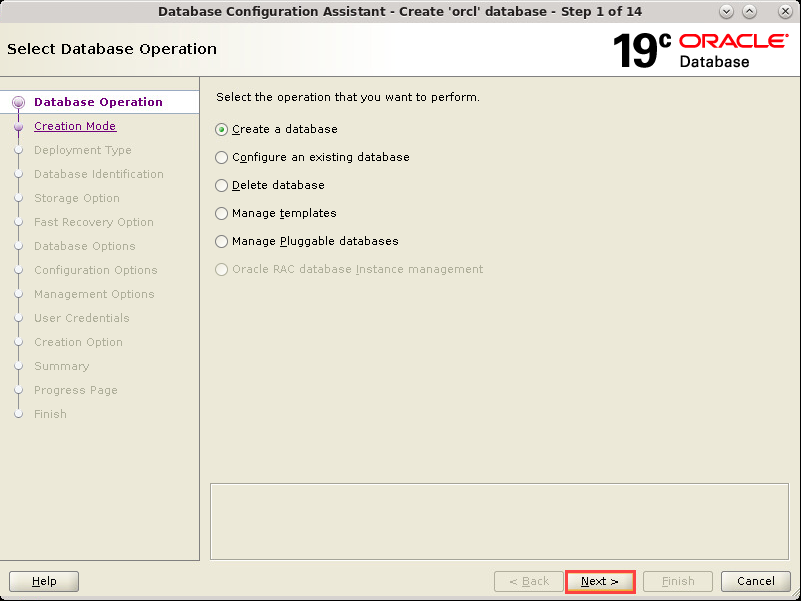Click Storage Option in the step list
The image size is (801, 601).
point(77,198)
